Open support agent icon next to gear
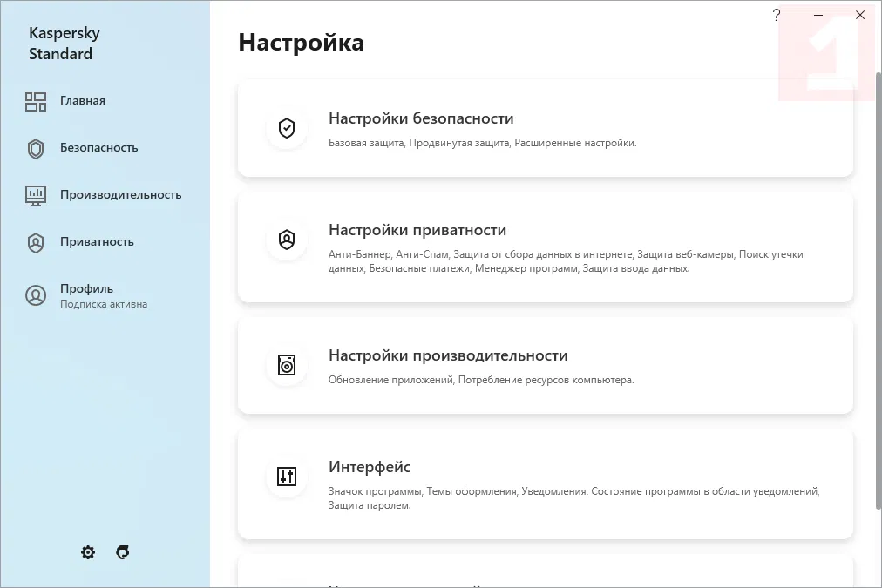This screenshot has width=882, height=588. [x=123, y=552]
